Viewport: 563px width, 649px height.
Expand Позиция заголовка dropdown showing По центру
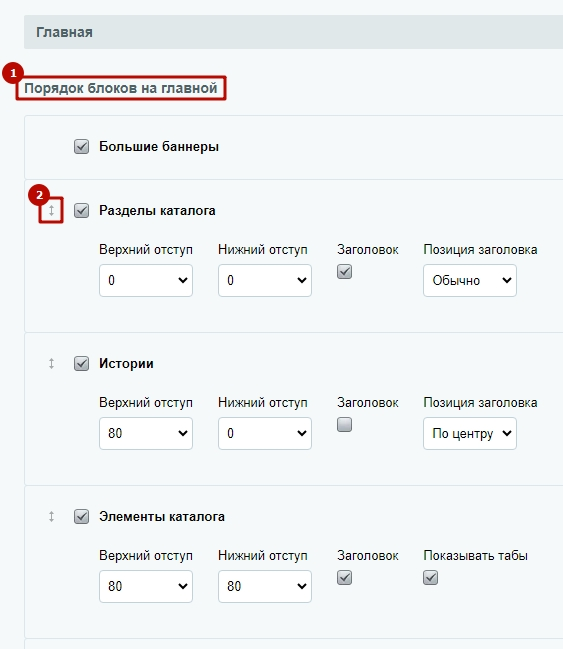(470, 433)
